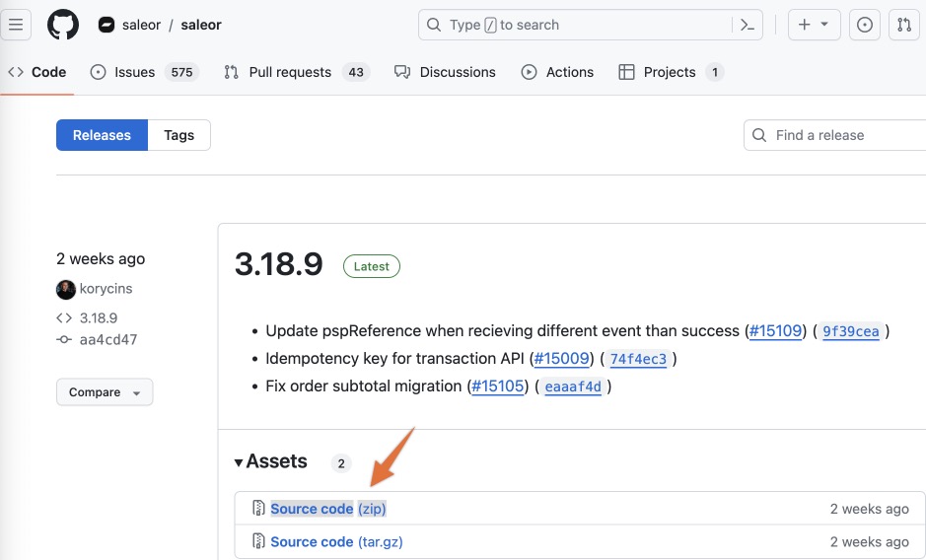Click the Tags button
The height and width of the screenshot is (560, 926).
coord(178,135)
